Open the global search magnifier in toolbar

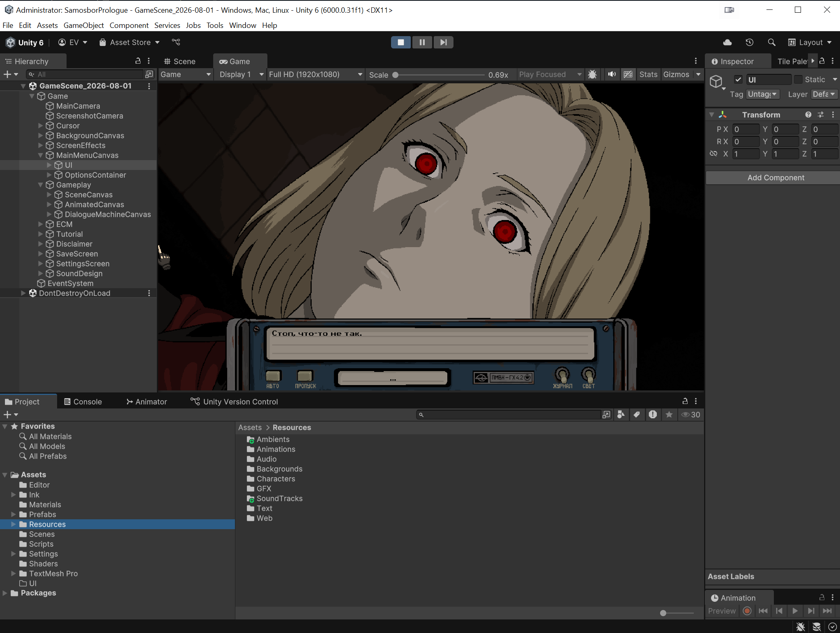coord(771,42)
